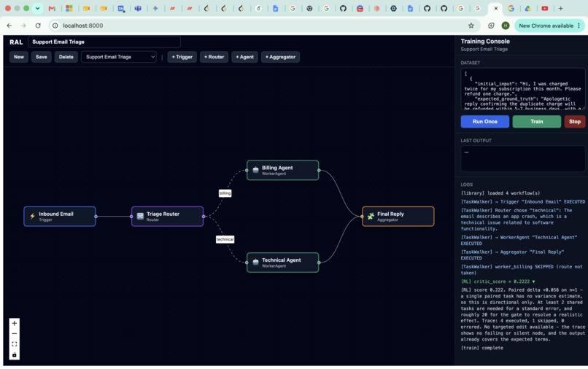588x369 pixels.
Task: Fit the workflow view to screen
Action: pos(15,344)
